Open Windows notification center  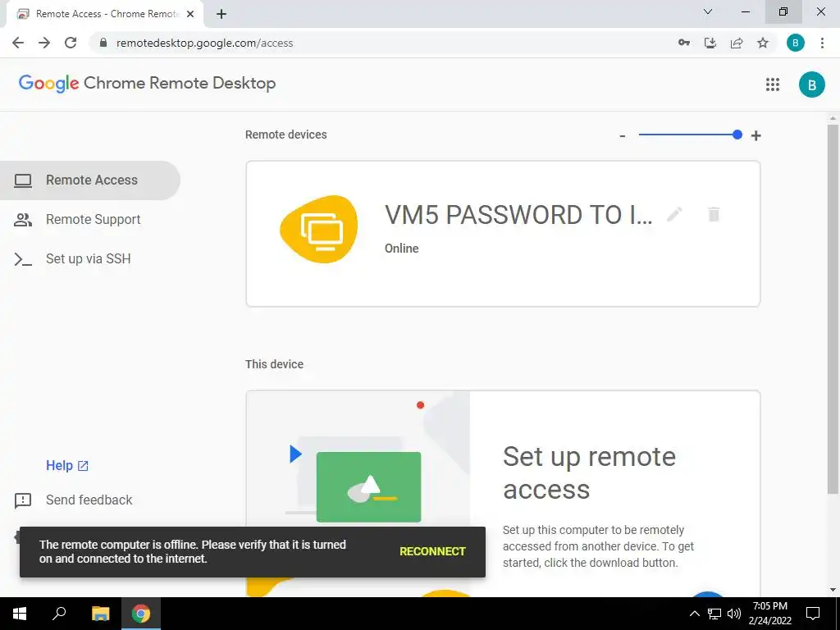pyautogui.click(x=813, y=614)
